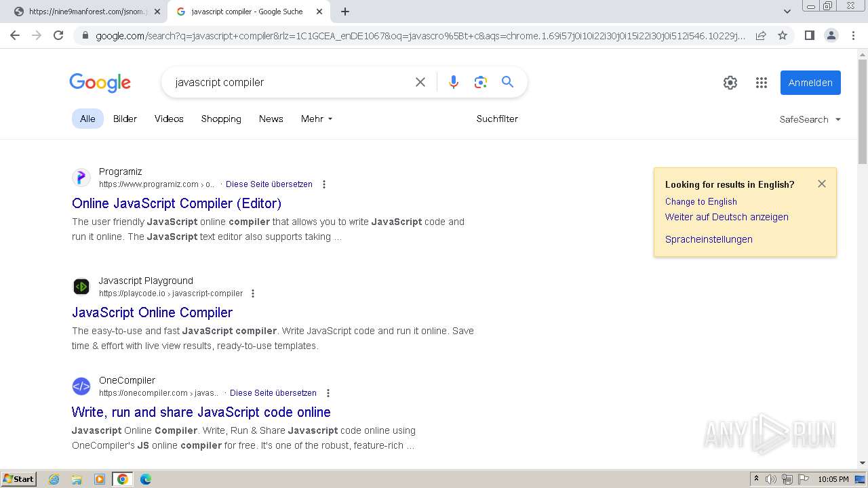Open Google apps grid icon
This screenshot has width=868, height=488.
(x=762, y=83)
